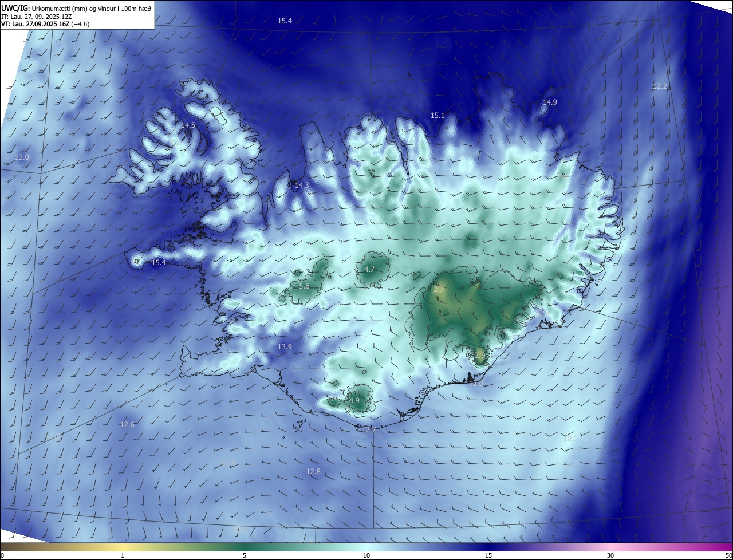The height and width of the screenshot is (560, 733).
Task: Click the 14.5 value in the Westfjords
Action: pyautogui.click(x=188, y=125)
